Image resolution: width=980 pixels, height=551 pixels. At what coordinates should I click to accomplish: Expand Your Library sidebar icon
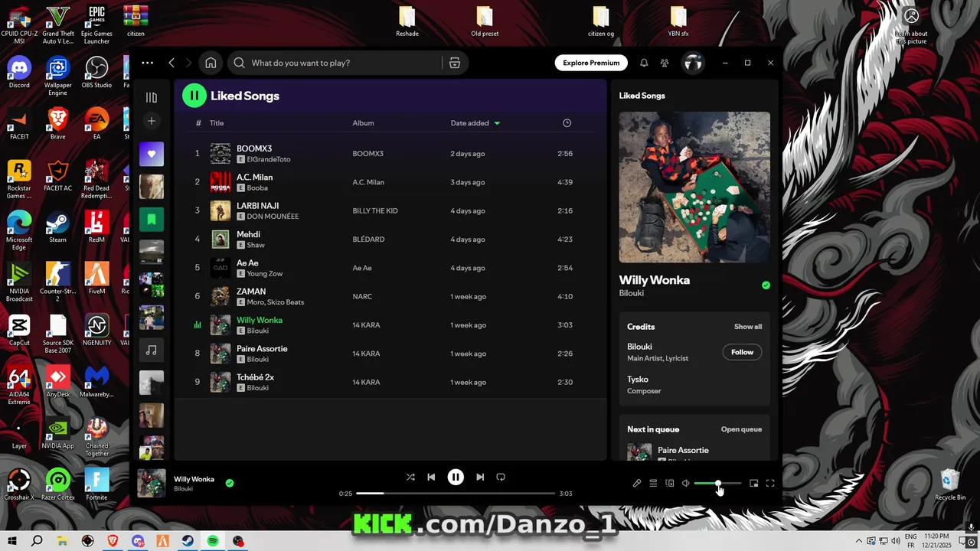click(152, 97)
